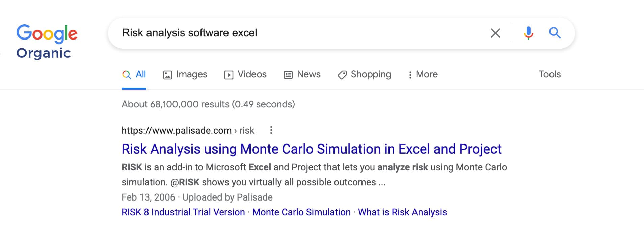Start voice search with microphone icon
644x237 pixels.
point(528,33)
